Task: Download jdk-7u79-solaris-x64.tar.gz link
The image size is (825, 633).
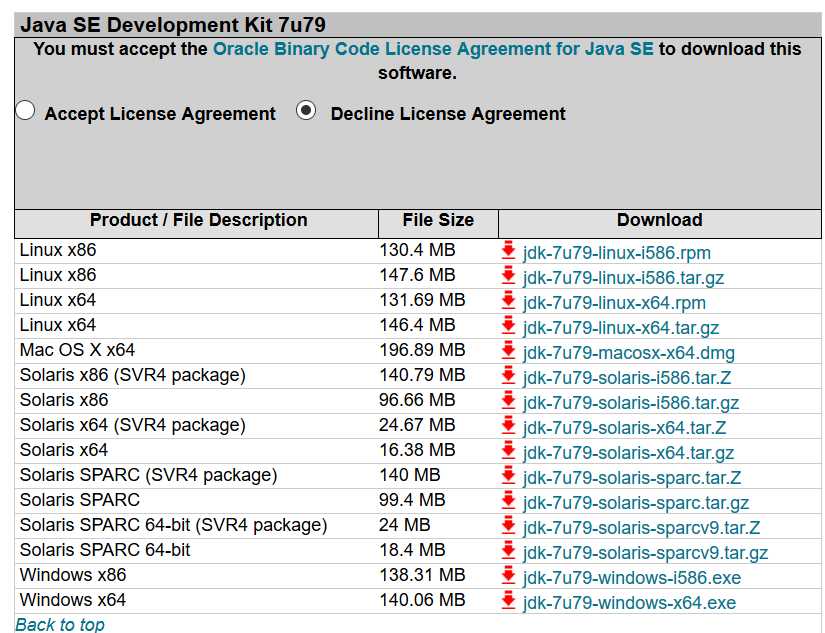Action: click(x=628, y=453)
